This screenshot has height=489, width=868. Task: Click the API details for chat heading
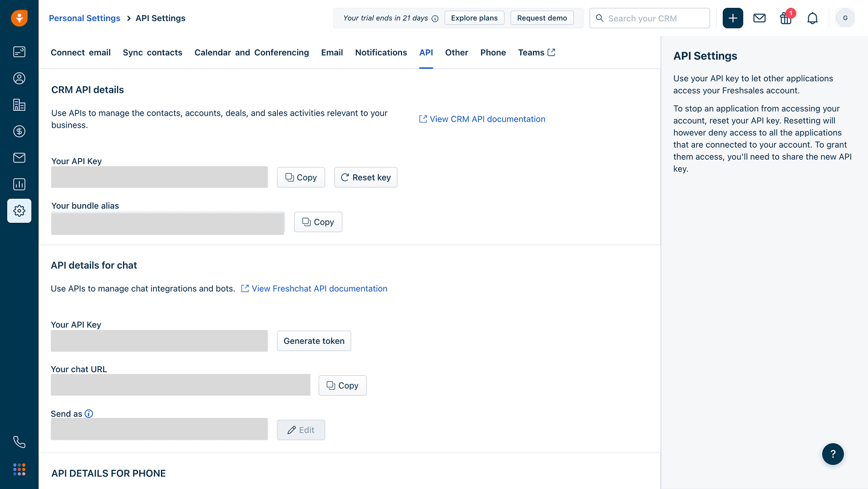(x=94, y=265)
